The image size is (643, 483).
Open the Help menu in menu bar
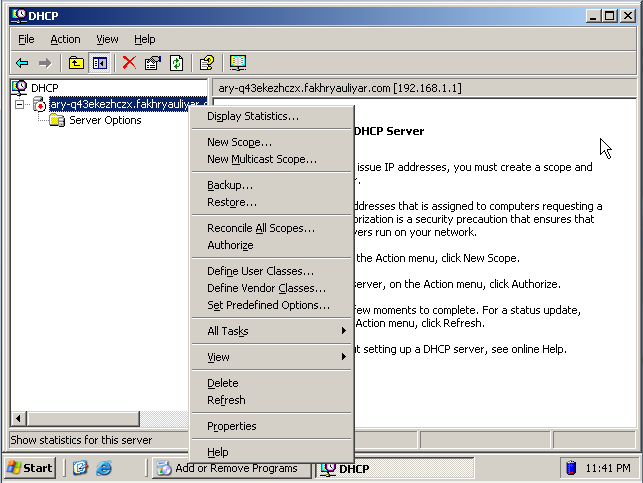(145, 39)
